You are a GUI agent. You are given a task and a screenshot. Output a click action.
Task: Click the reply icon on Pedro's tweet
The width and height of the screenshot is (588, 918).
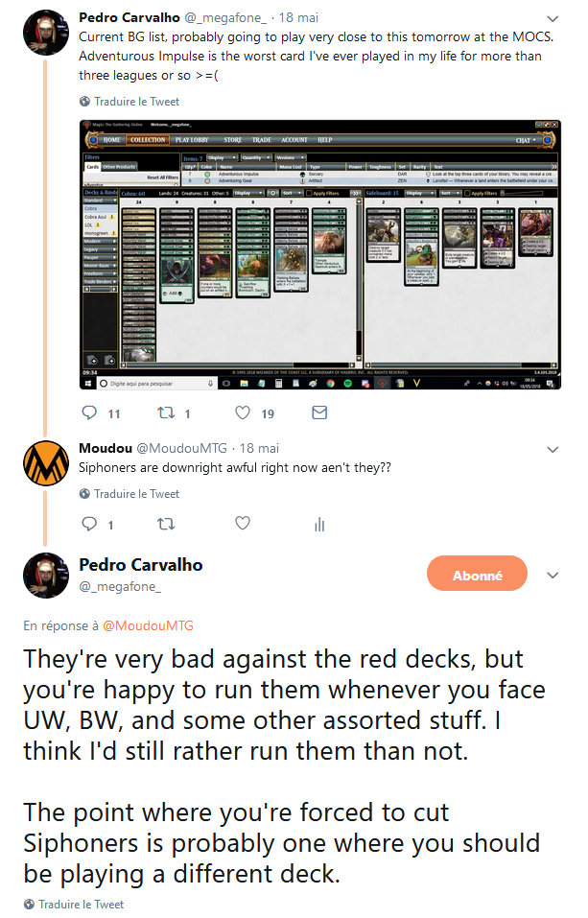[x=89, y=412]
